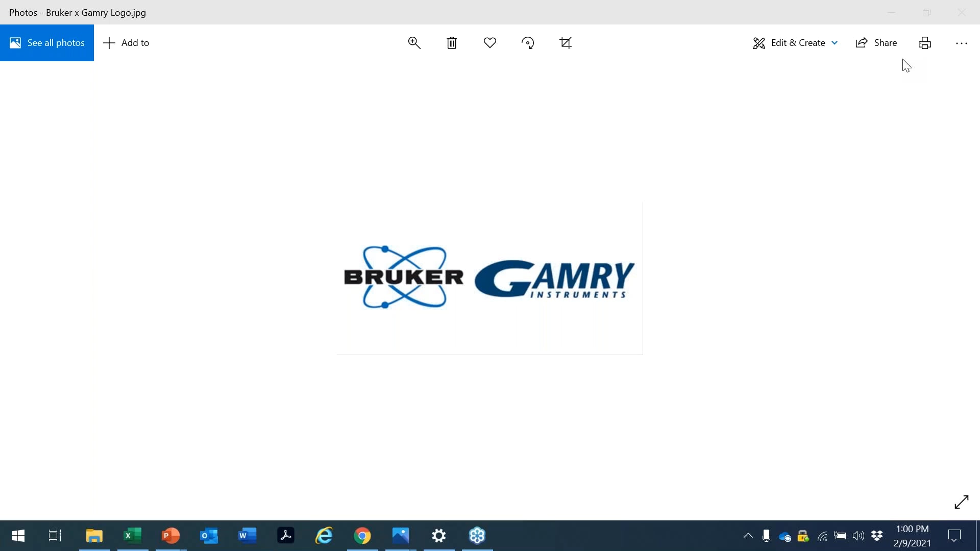Open File Explorer from the taskbar
The height and width of the screenshot is (551, 980).
[94, 536]
